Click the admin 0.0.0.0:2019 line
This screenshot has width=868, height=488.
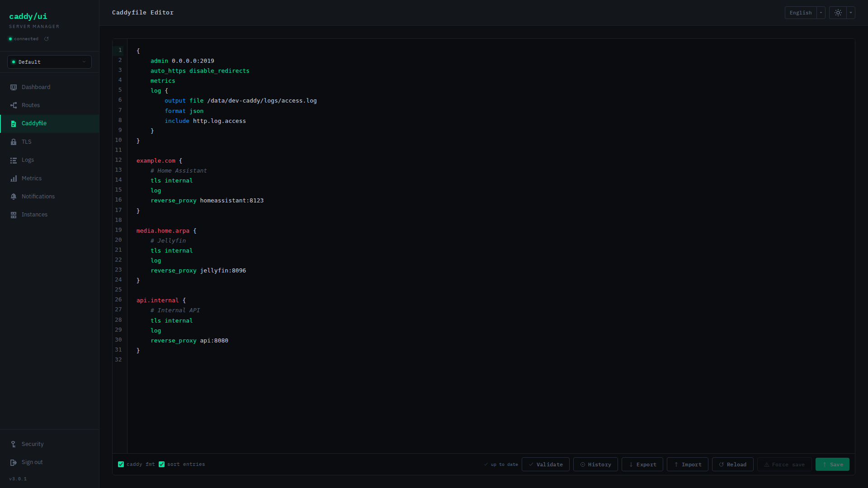coord(182,61)
